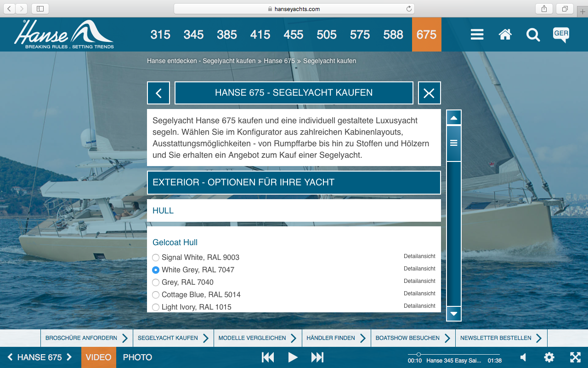Enter fullscreen mode
Screen dimensions: 588x368
575,357
